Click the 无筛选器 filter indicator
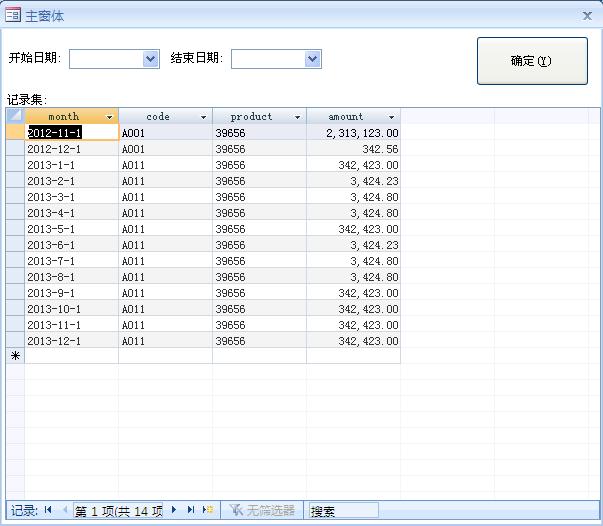Viewport: 603px width, 526px height. tap(262, 510)
